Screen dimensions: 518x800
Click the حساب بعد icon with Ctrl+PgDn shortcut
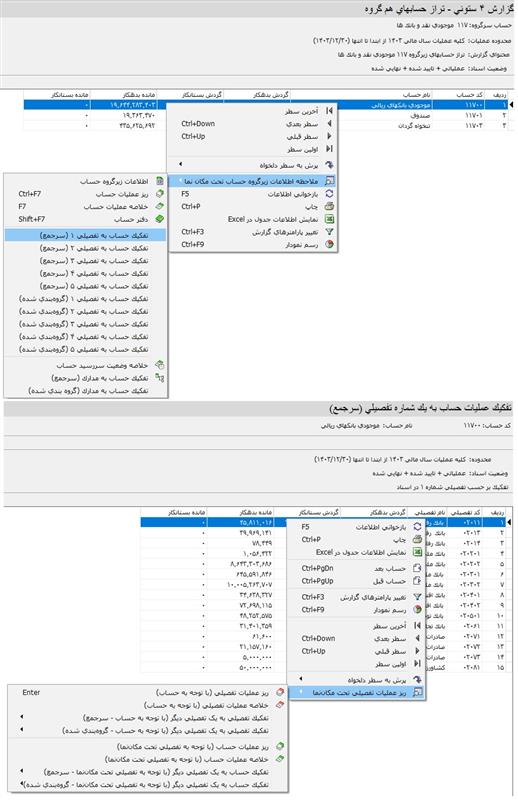click(417, 568)
